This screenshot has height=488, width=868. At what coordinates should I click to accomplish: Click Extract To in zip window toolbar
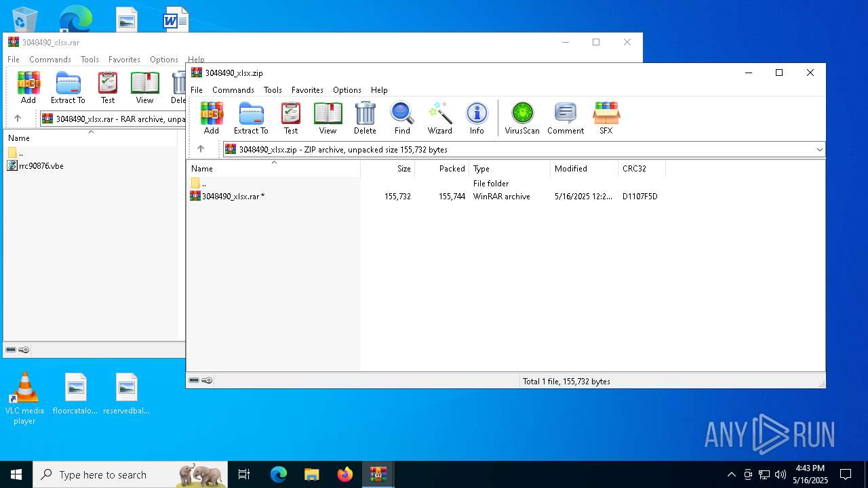point(251,118)
